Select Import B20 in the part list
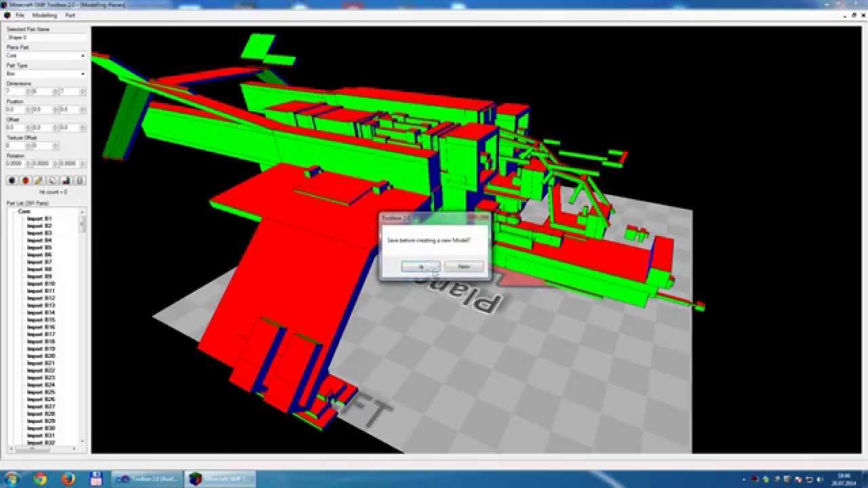Screen dimensions: 868x488 (x=41, y=356)
